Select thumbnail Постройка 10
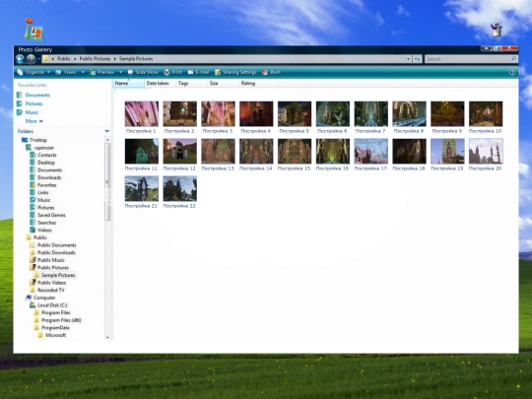This screenshot has width=532, height=399. click(486, 117)
